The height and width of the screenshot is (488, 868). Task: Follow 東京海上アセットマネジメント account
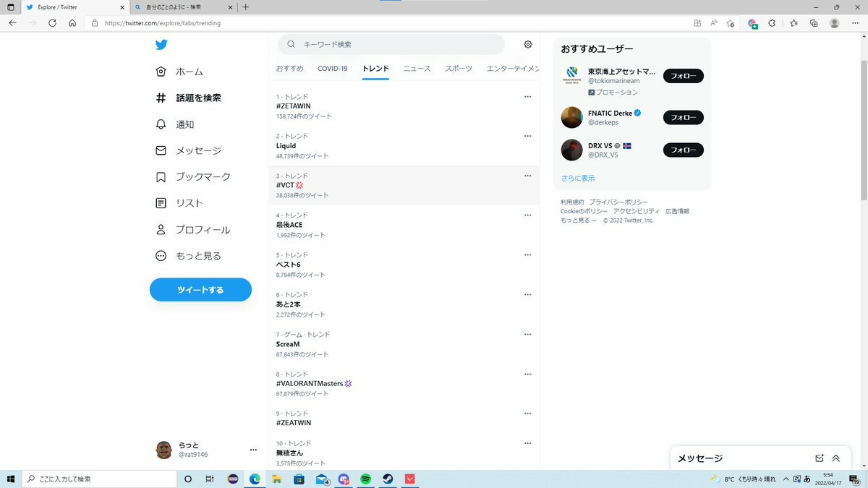[x=684, y=76]
